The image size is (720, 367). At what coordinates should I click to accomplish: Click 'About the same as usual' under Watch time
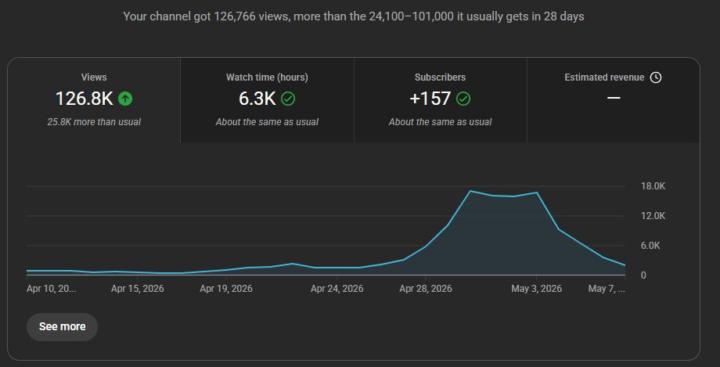coord(267,122)
